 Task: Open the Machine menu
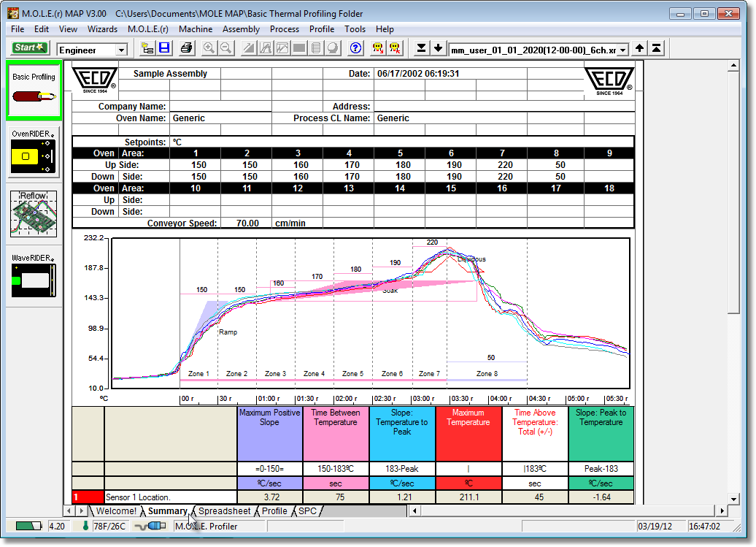(x=196, y=29)
